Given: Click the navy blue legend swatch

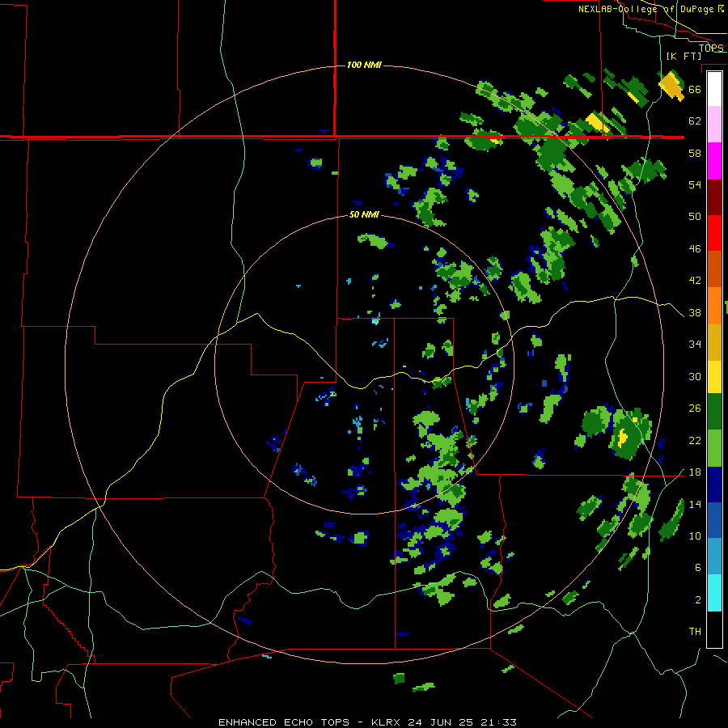Looking at the screenshot, I should coord(714,485).
